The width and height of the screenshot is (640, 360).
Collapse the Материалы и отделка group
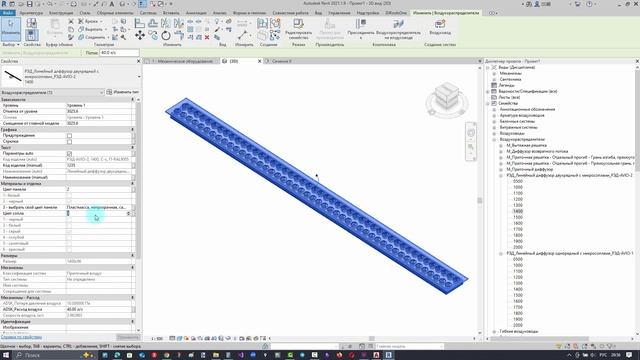point(132,184)
